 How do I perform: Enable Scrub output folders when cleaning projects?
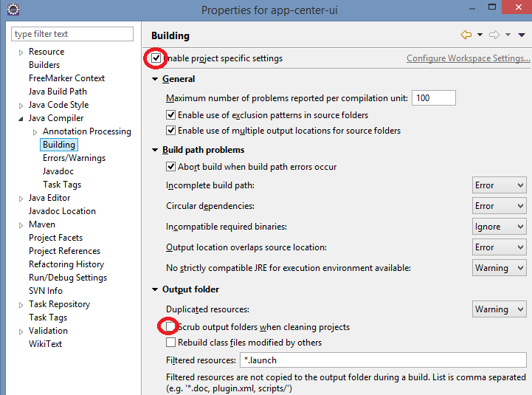coord(171,326)
